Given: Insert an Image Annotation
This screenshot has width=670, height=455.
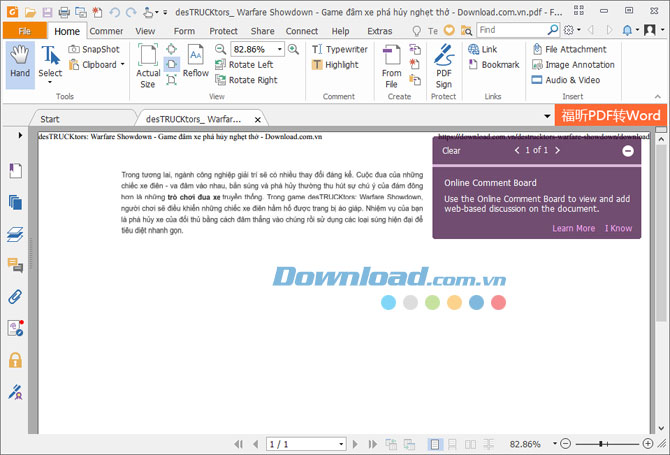Looking at the screenshot, I should [x=573, y=65].
